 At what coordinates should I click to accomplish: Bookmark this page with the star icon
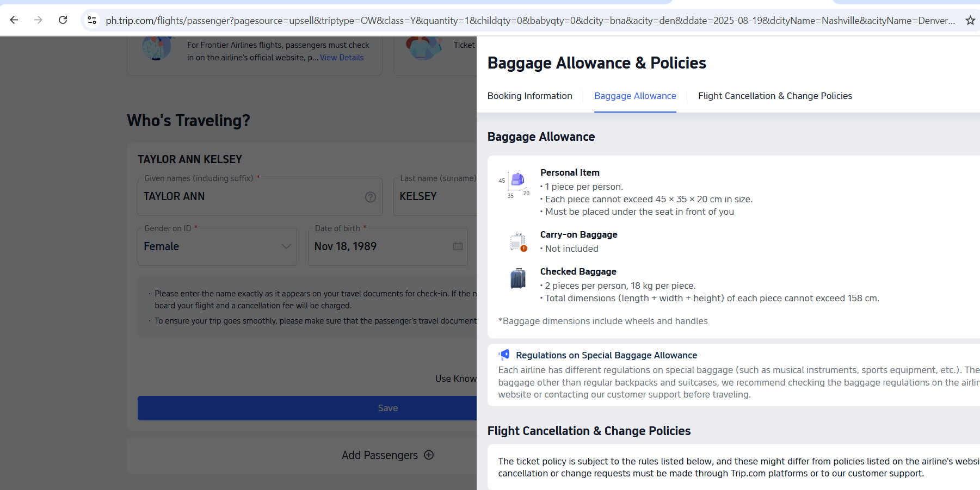970,21
